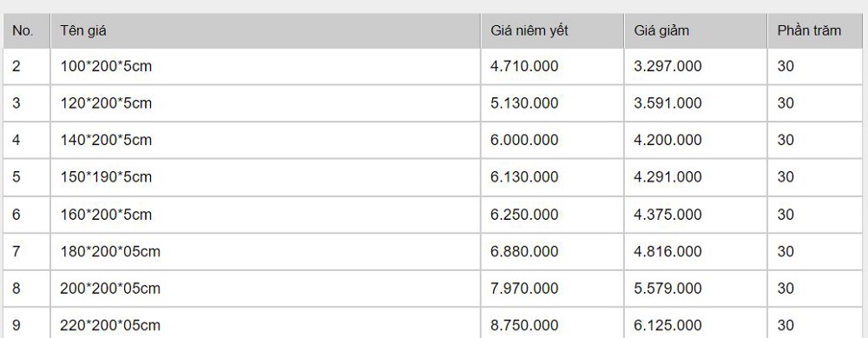
Task: Select the 220*200*05cm size cell
Action: [x=265, y=323]
